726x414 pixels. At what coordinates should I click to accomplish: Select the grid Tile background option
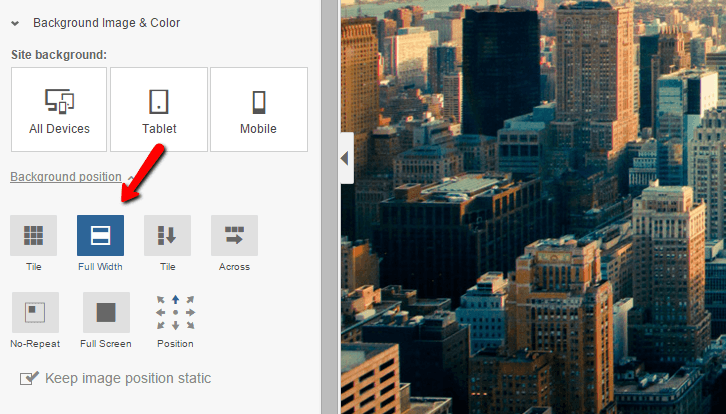point(33,235)
